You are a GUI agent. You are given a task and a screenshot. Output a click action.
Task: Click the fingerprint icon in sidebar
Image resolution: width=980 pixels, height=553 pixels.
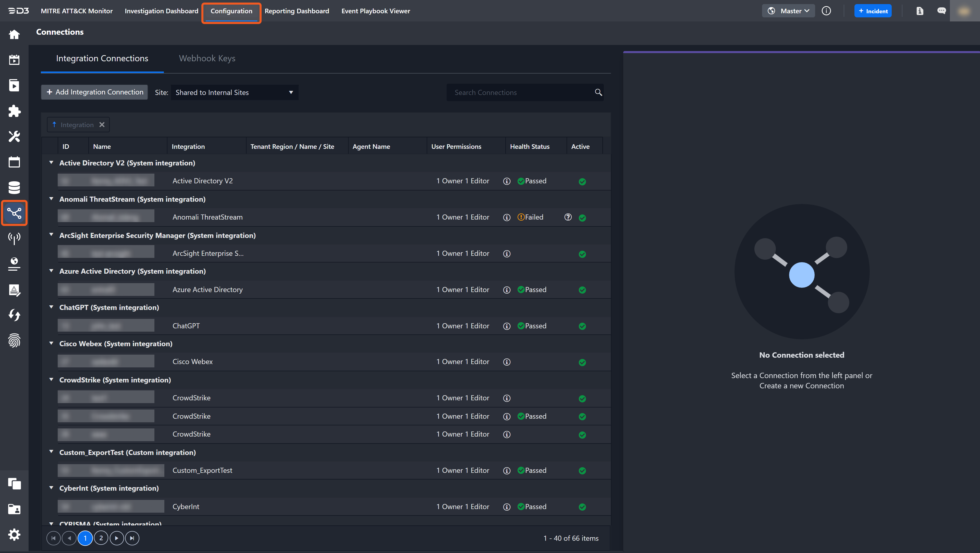click(x=14, y=341)
